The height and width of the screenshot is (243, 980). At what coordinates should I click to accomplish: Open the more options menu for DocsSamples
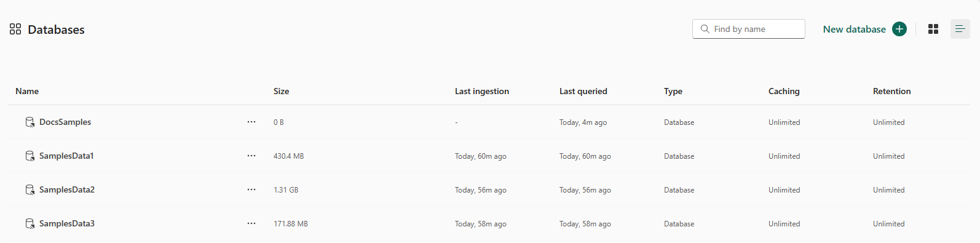tap(251, 122)
